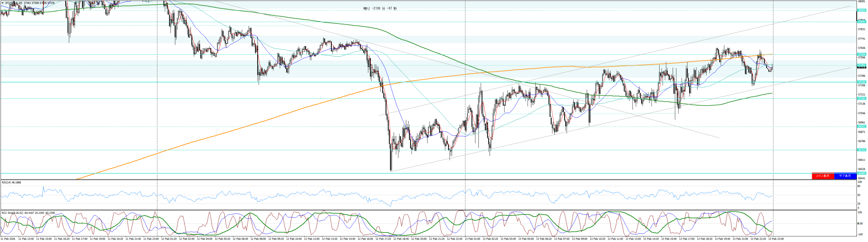Click the 57336 horizontal line price tag
The height and width of the screenshot is (242, 868).
coord(862,82)
